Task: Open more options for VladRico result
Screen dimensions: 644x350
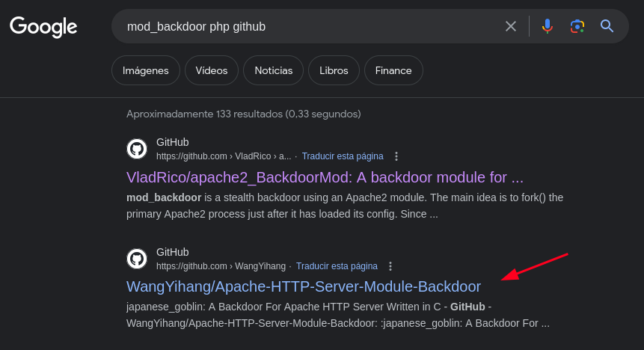Action: [x=396, y=156]
